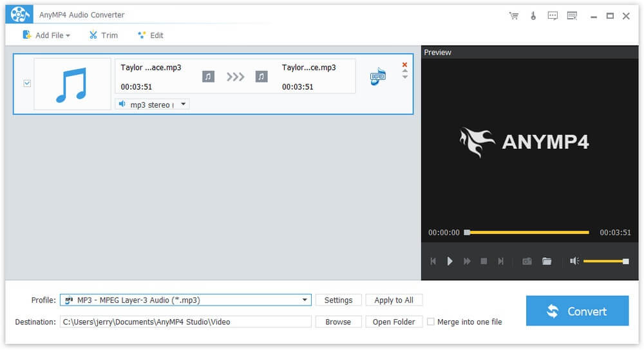Click output filename Taylor...ce.mp3
The height and width of the screenshot is (350, 644).
(309, 68)
